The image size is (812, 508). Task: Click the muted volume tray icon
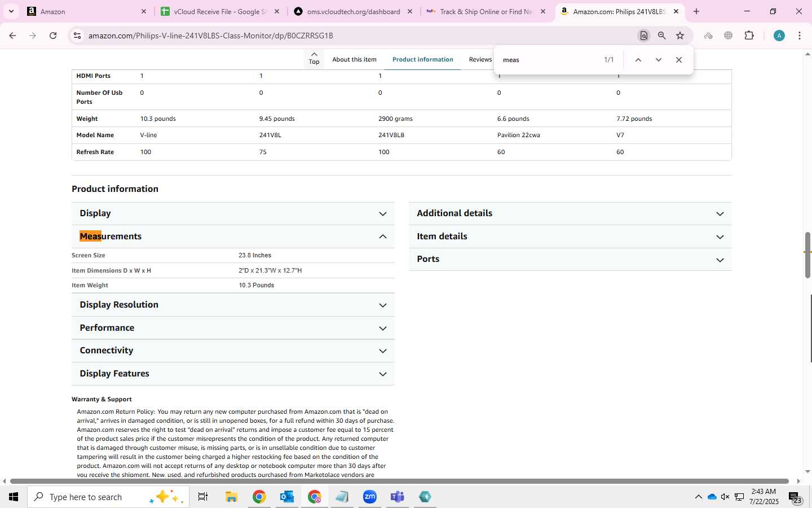point(725,497)
